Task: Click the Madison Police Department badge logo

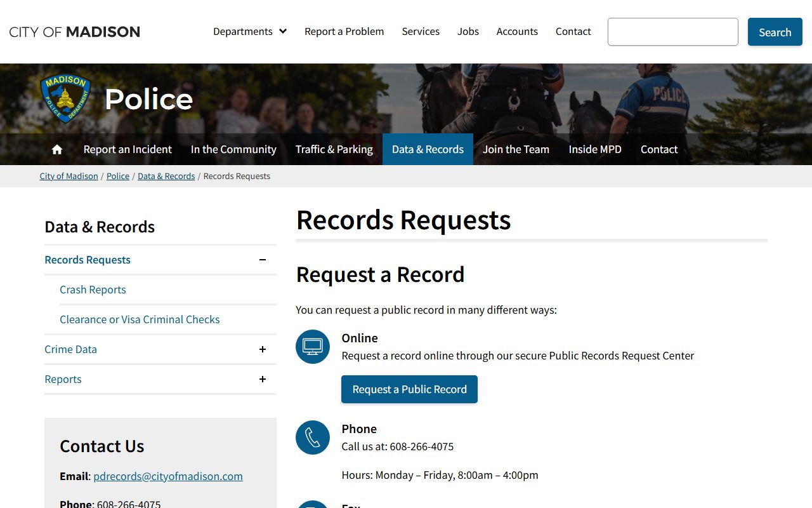Action: [65, 97]
